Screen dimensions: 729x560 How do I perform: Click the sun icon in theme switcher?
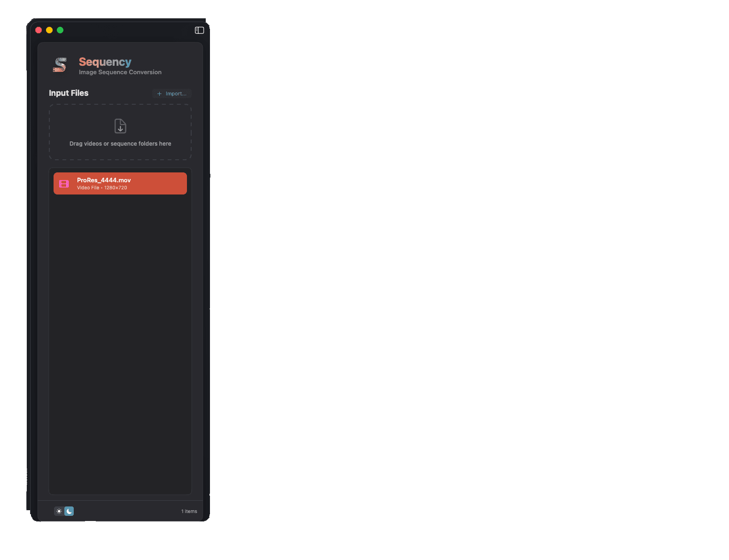pos(59,511)
